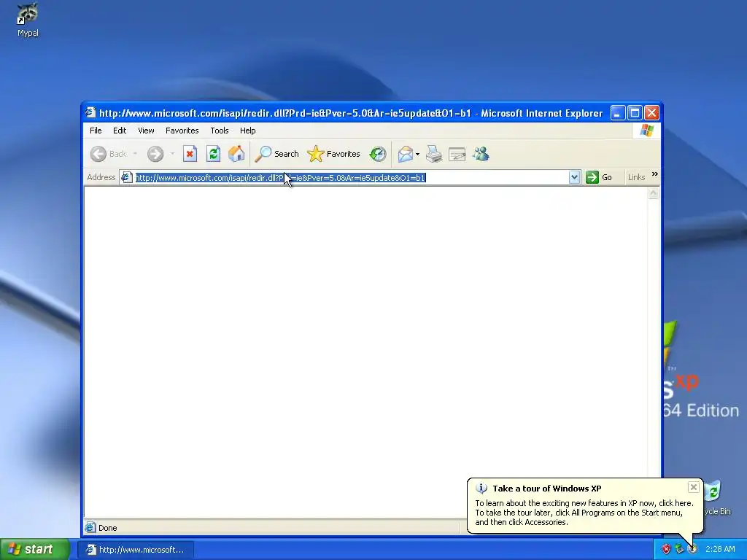Click the Go button
This screenshot has height=560, width=747.
[x=599, y=177]
